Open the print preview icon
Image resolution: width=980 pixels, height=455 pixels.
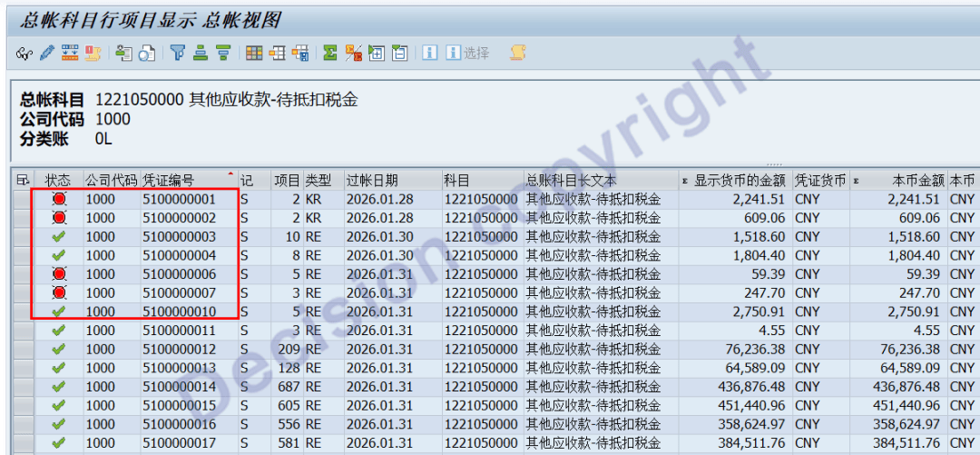click(147, 54)
